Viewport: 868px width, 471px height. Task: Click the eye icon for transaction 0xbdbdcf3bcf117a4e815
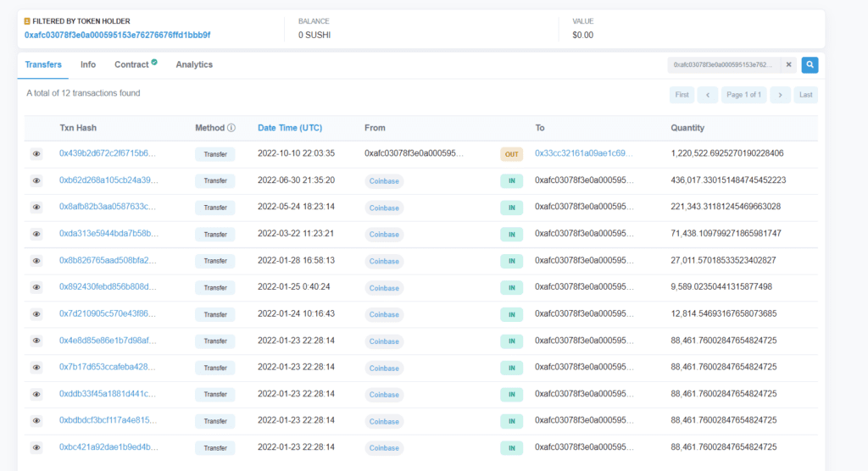(x=36, y=421)
